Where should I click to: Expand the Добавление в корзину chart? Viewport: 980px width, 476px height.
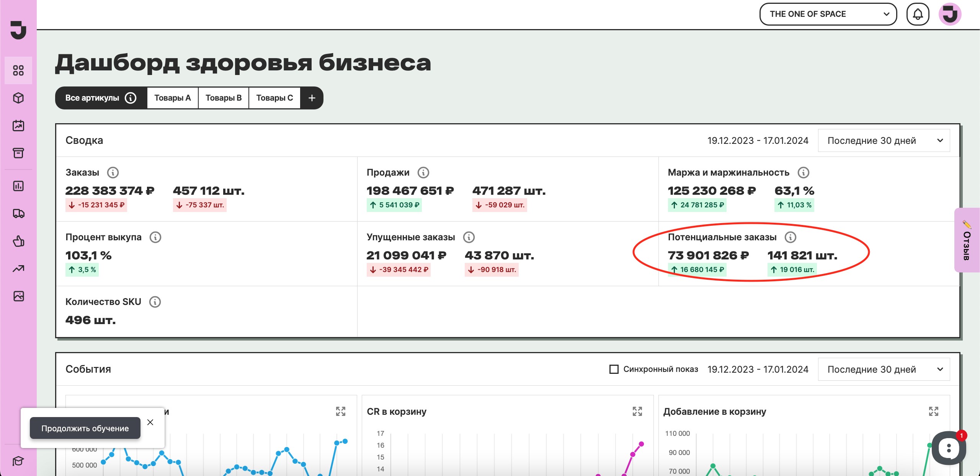[x=934, y=411]
